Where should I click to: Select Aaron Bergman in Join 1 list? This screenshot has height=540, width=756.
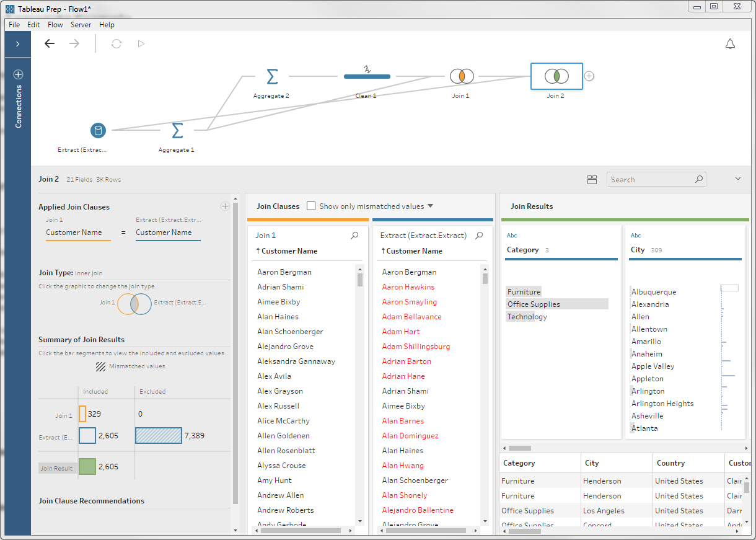coord(284,272)
